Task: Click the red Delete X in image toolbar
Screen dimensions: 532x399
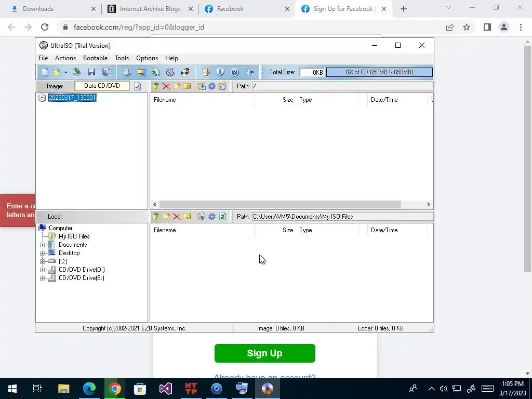Action: (166, 86)
